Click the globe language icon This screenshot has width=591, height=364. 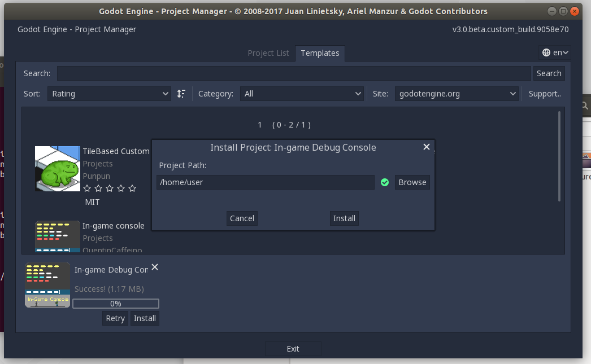[x=547, y=52]
